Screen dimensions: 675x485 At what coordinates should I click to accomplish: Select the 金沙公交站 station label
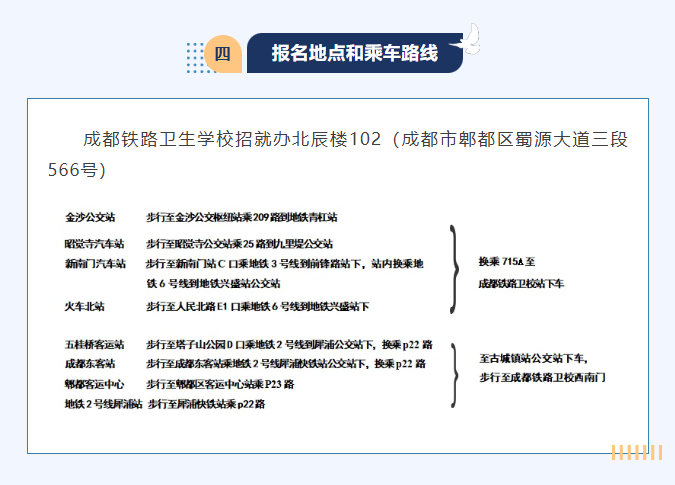[x=90, y=217]
